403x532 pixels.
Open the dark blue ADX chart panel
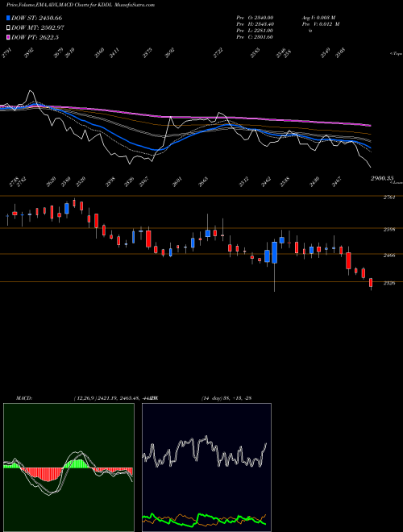tap(206, 468)
